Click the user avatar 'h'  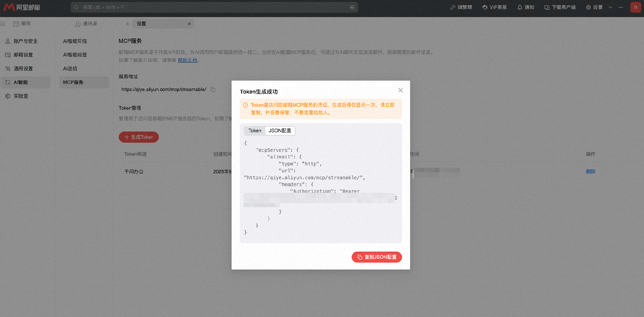(x=636, y=7)
